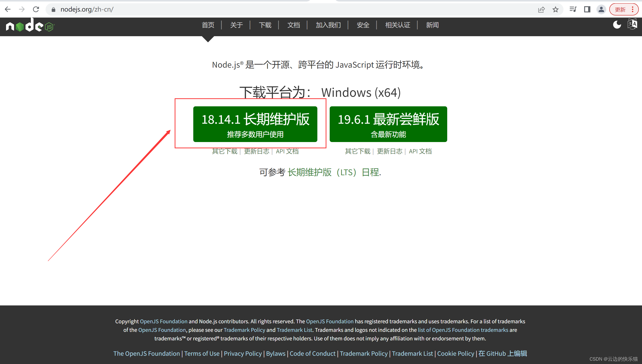Open API 文档 under the 18.14.1 button
This screenshot has width=642, height=364.
[x=287, y=151]
